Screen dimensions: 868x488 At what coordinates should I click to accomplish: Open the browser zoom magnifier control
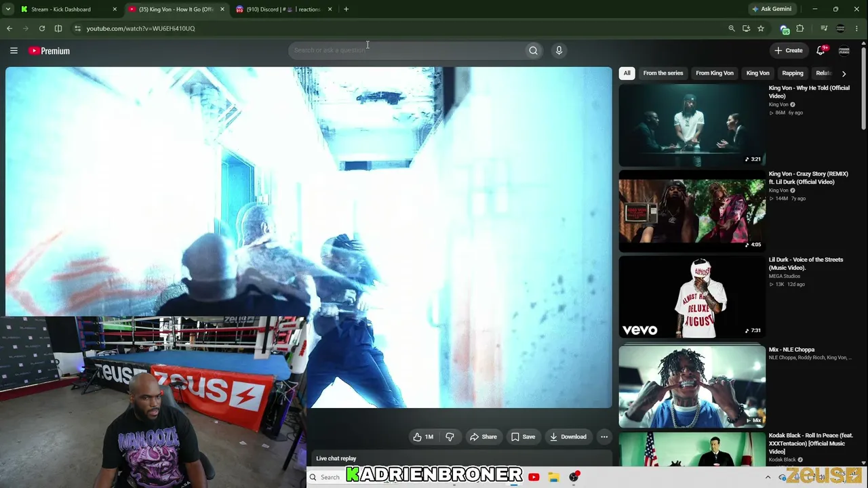731,28
